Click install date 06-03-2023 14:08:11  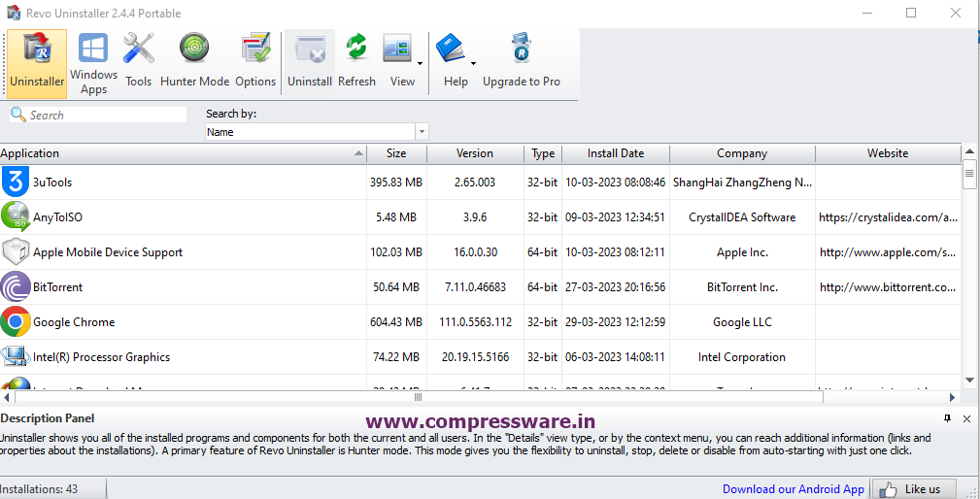point(616,357)
